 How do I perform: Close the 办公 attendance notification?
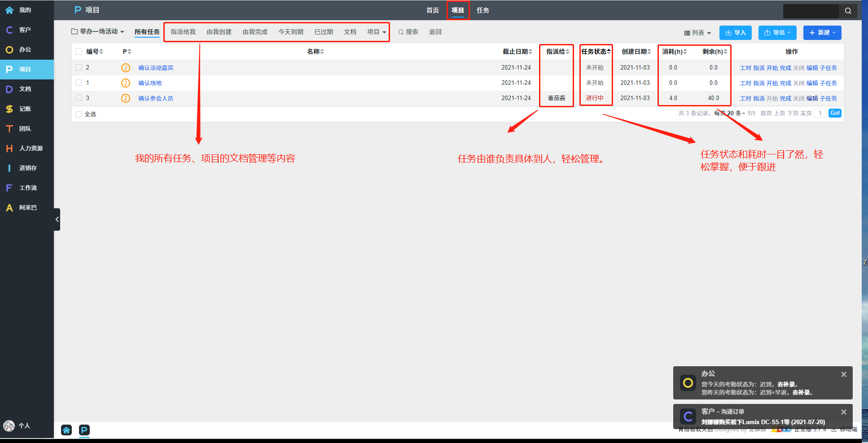tap(844, 374)
